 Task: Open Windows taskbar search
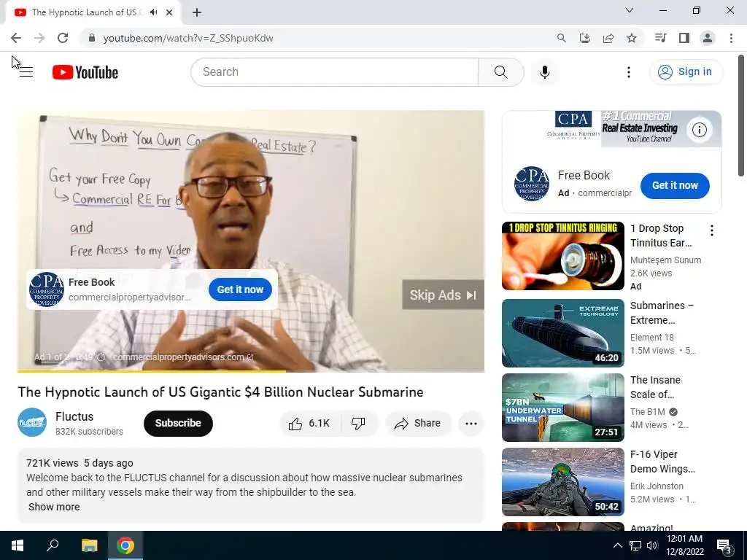(53, 545)
